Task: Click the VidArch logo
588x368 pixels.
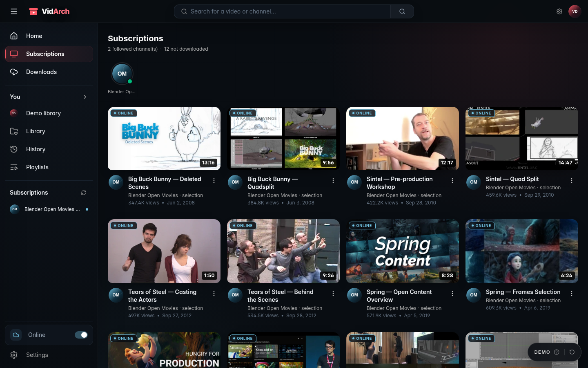Action: click(x=49, y=11)
